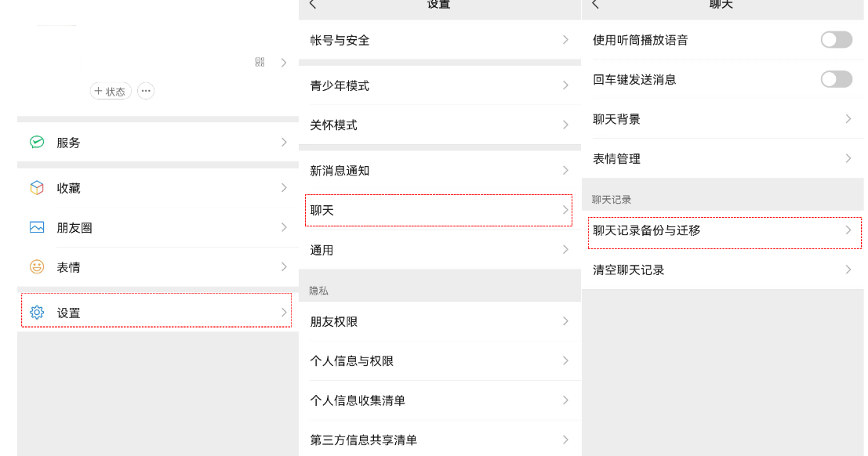Click the three-dots more button
Image resolution: width=868 pixels, height=456 pixels.
(x=146, y=91)
